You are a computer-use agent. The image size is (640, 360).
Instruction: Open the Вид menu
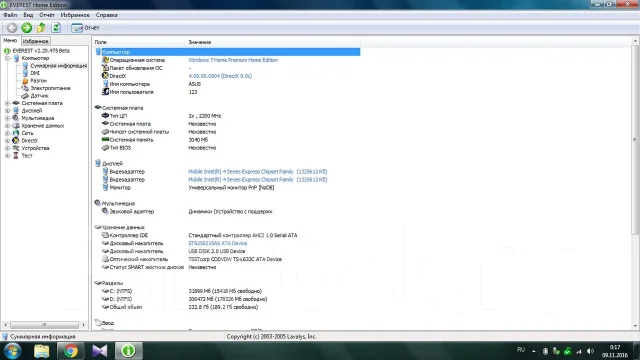tap(28, 15)
